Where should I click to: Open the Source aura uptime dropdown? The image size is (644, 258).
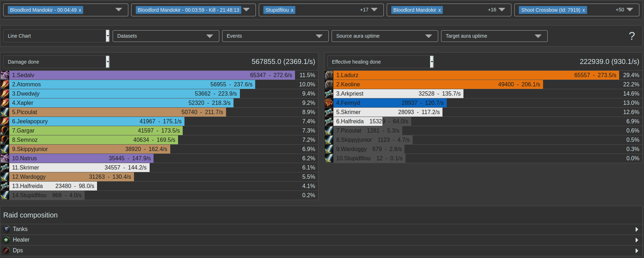coord(385,36)
